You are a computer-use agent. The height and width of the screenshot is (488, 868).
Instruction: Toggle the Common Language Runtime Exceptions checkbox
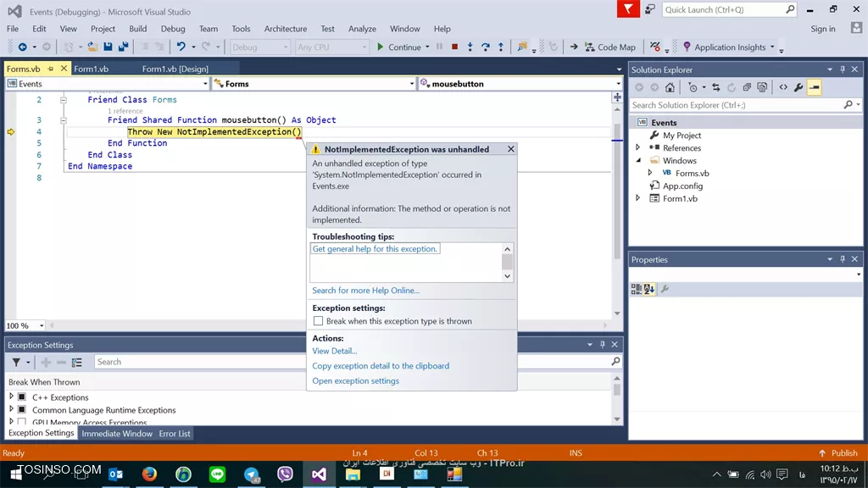pos(21,409)
